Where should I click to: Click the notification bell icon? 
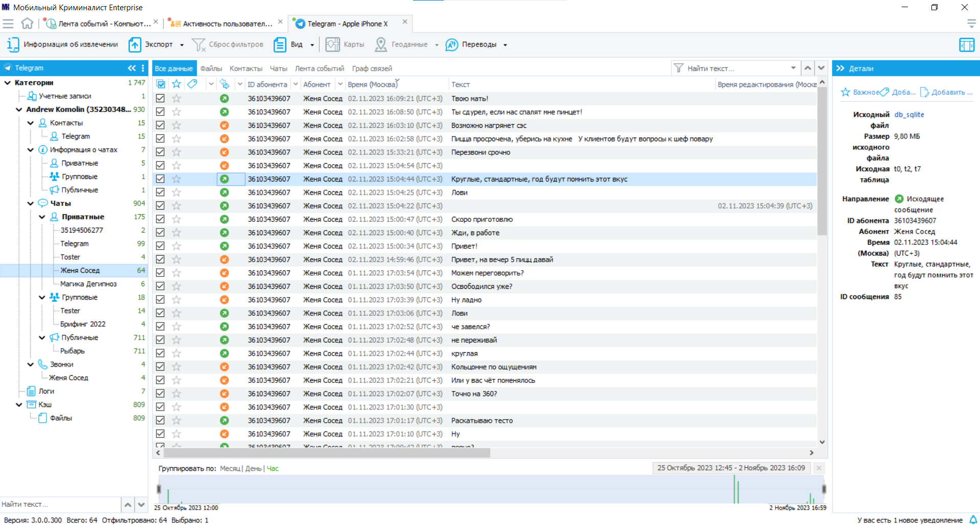pos(973,520)
